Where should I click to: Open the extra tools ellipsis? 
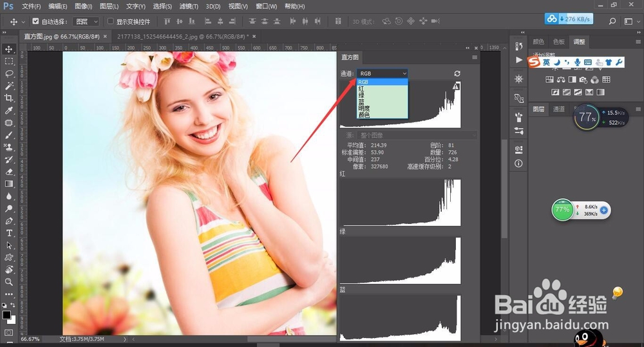[x=8, y=294]
